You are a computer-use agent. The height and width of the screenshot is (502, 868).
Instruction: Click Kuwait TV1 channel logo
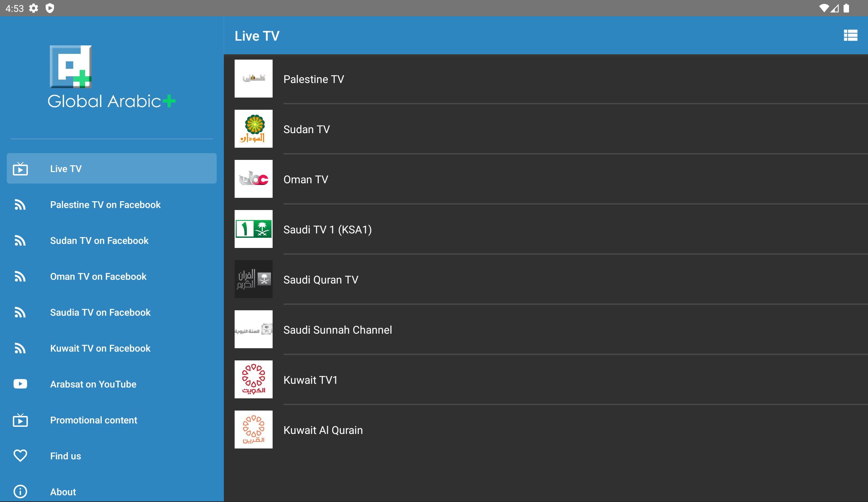(254, 379)
